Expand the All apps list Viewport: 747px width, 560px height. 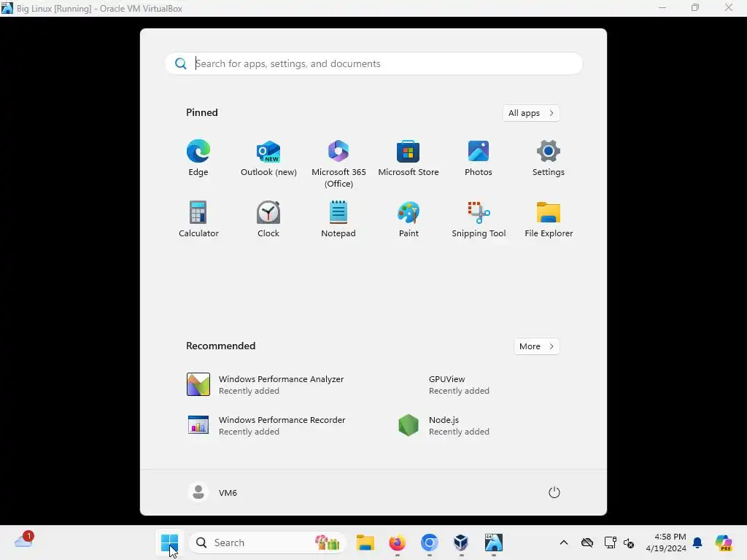(x=531, y=113)
